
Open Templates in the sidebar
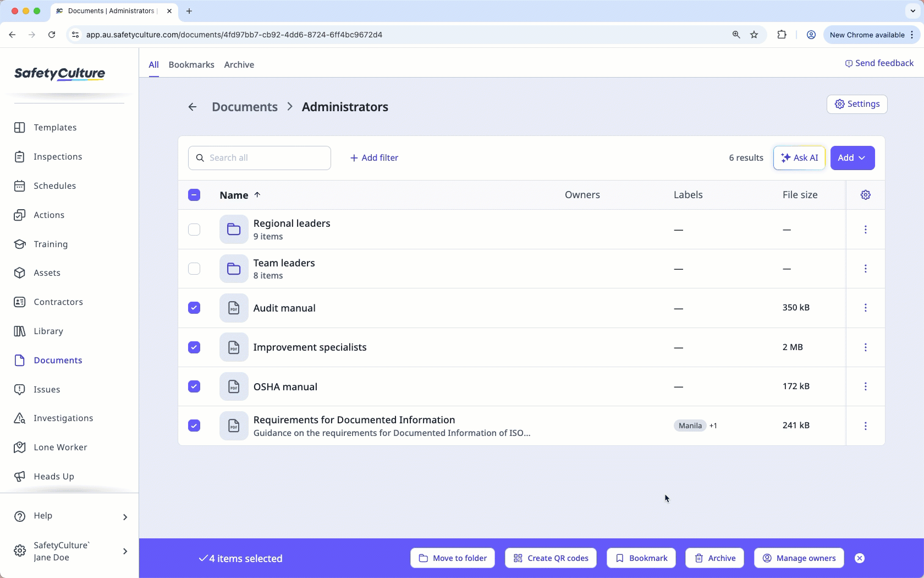pyautogui.click(x=55, y=127)
